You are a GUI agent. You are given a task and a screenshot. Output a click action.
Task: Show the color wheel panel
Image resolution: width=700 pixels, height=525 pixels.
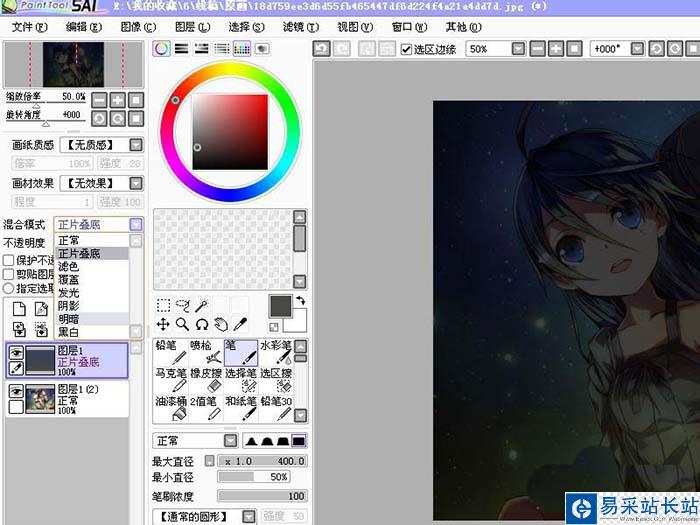pos(161,48)
